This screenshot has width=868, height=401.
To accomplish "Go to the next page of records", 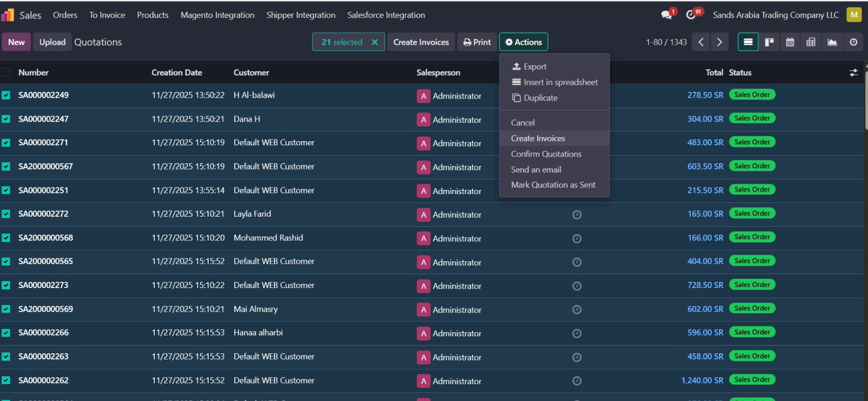I will point(719,42).
